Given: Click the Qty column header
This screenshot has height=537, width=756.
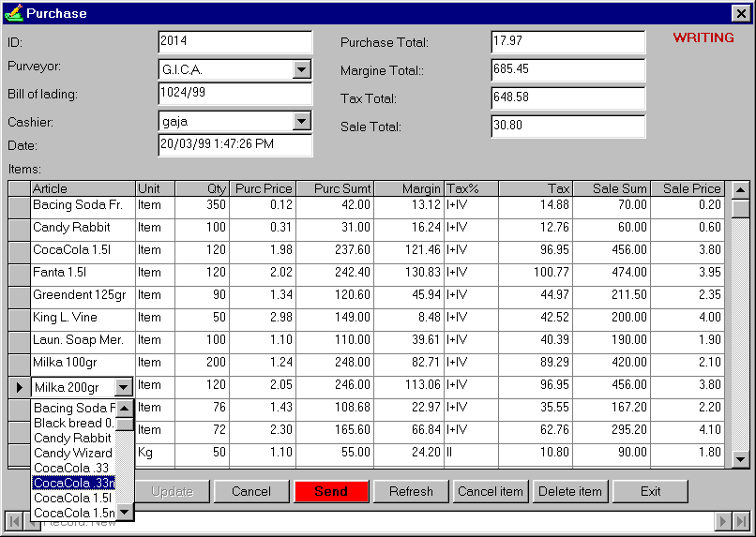Looking at the screenshot, I should click(202, 188).
